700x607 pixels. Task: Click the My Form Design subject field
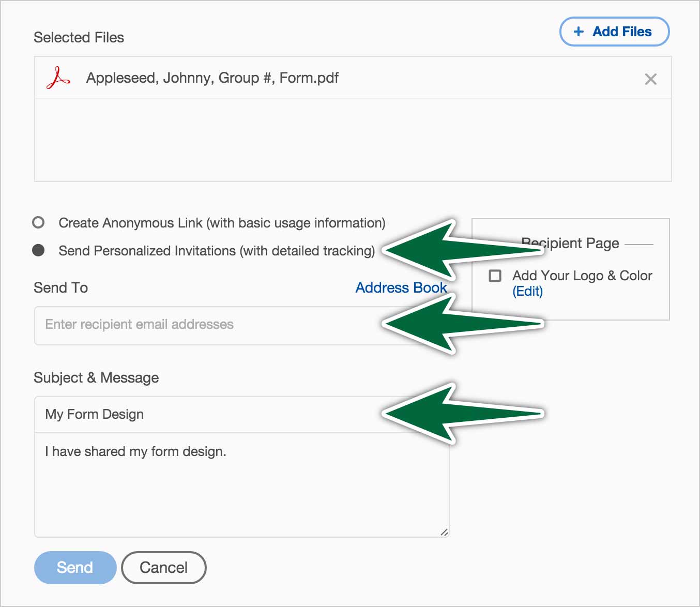pyautogui.click(x=241, y=415)
